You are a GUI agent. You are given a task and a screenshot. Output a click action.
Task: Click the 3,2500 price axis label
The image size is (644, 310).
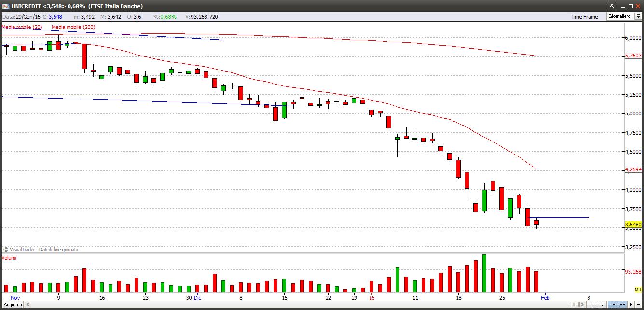click(633, 247)
